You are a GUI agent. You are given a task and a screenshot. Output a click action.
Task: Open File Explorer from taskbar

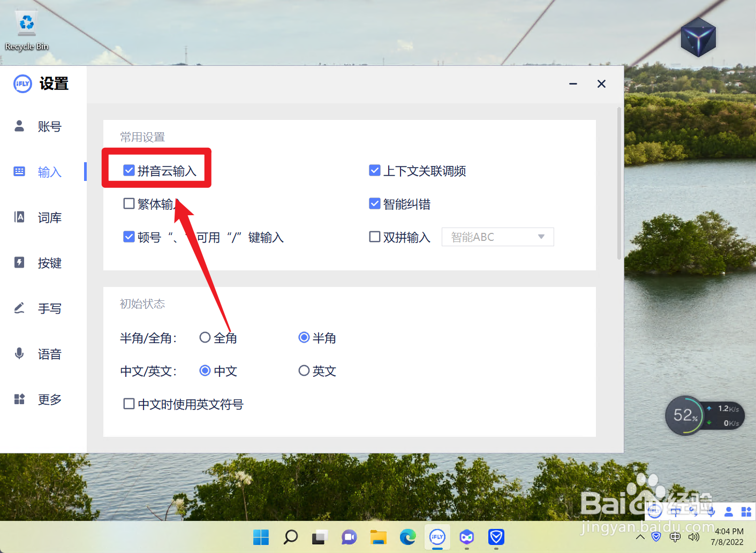click(x=379, y=537)
